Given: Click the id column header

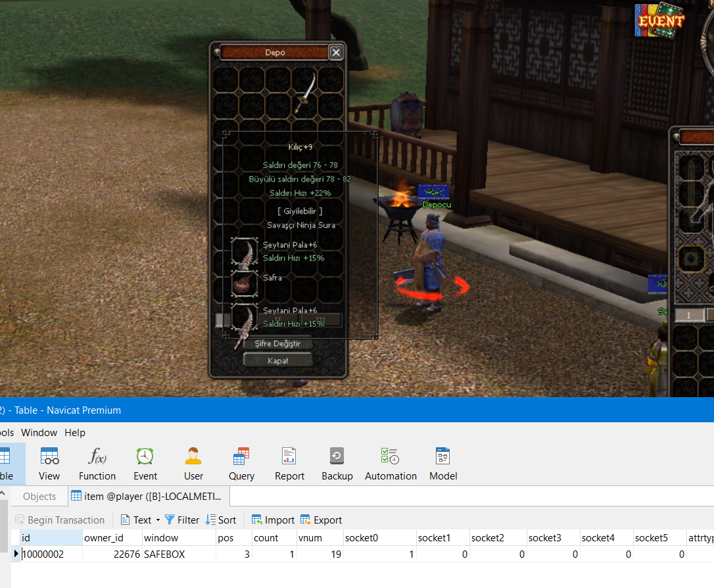Looking at the screenshot, I should tap(51, 538).
